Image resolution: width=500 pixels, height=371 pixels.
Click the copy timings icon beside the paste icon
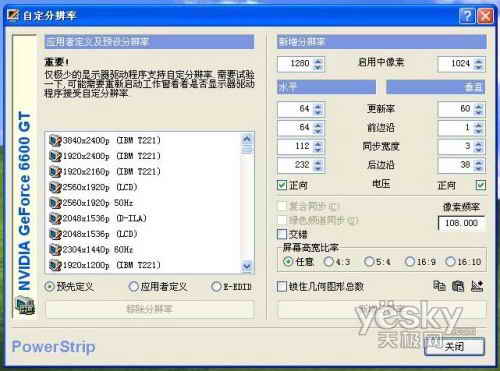[439, 286]
